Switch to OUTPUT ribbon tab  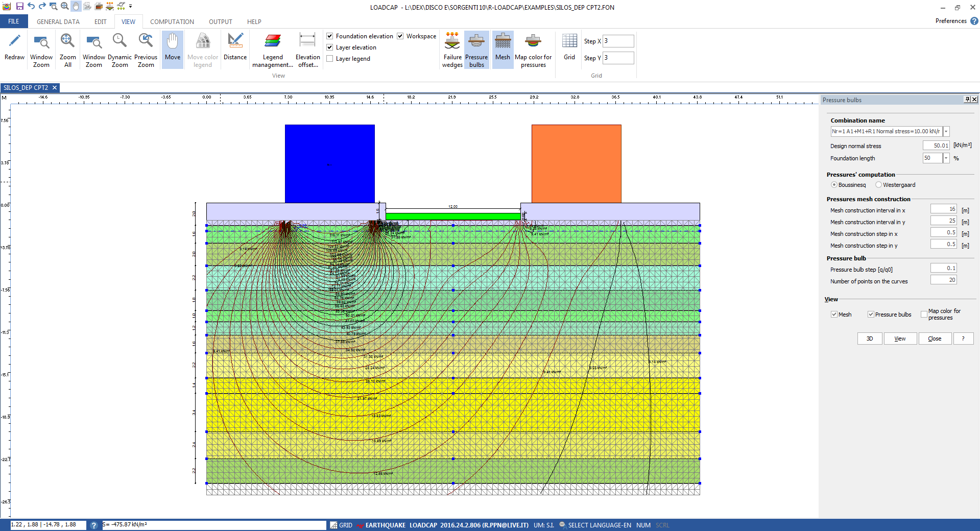pos(221,22)
